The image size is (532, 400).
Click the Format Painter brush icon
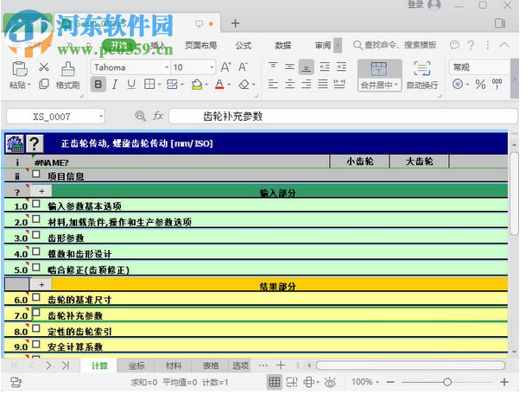point(67,69)
